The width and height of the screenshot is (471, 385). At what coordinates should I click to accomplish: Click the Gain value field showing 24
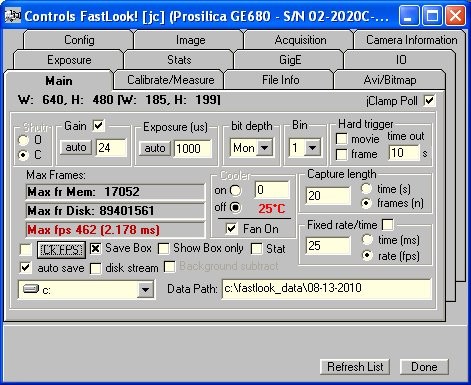pyautogui.click(x=111, y=148)
